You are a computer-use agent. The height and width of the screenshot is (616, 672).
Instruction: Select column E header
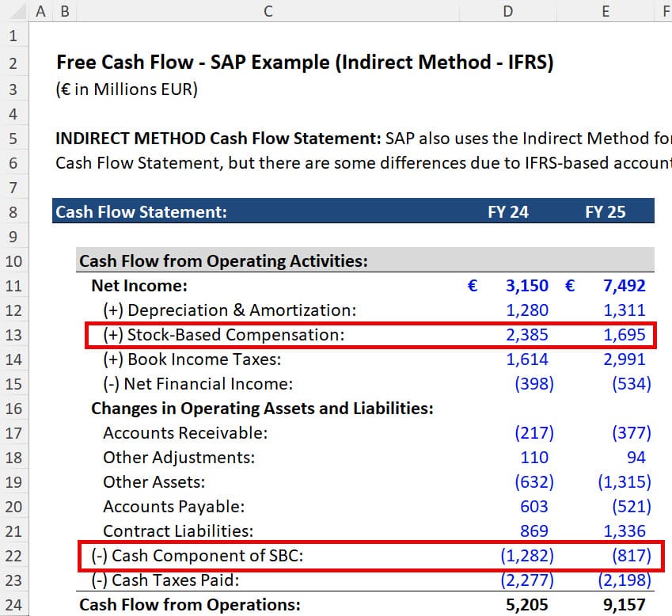[x=606, y=11]
